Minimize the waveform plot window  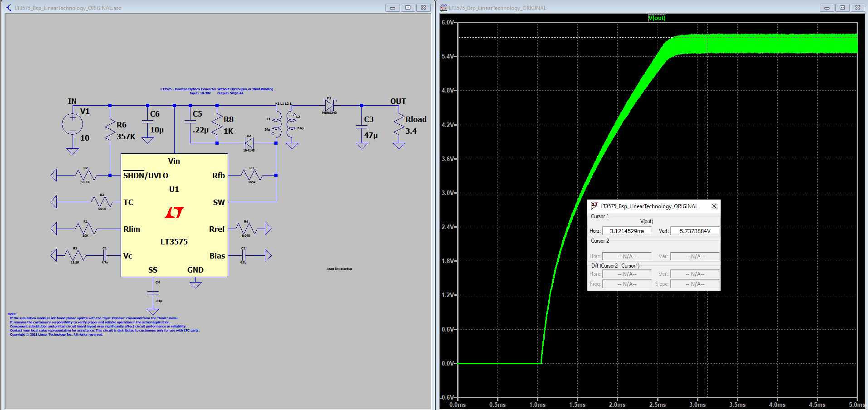827,8
